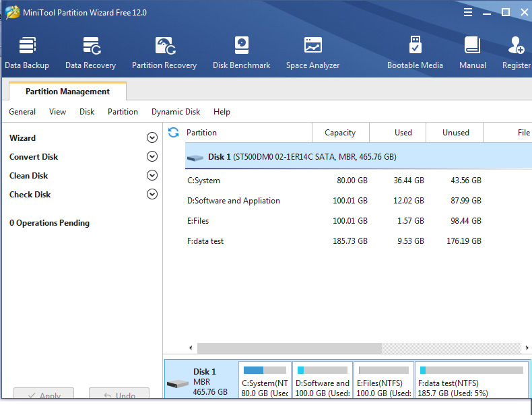532x415 pixels.
Task: Select the D:Software and Appliation row
Action: pyautogui.click(x=358, y=201)
